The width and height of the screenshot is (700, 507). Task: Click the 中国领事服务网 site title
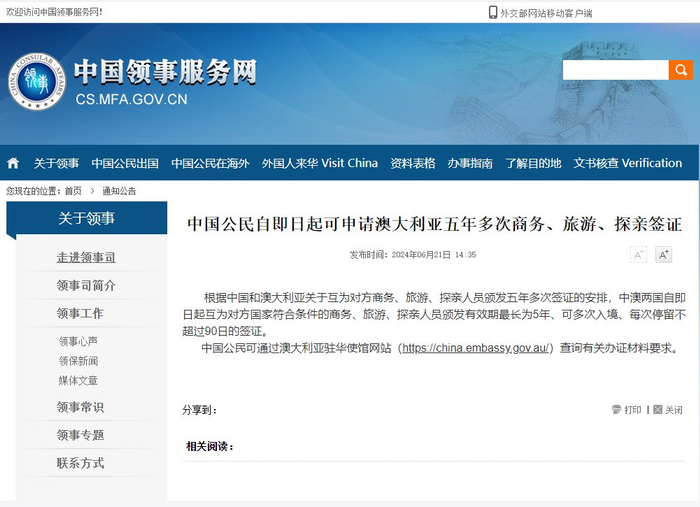pyautogui.click(x=166, y=71)
